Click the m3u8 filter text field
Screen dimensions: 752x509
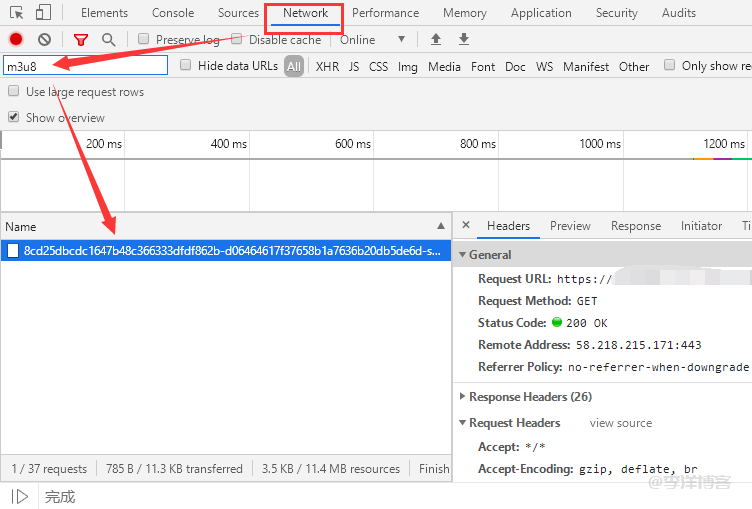click(85, 66)
